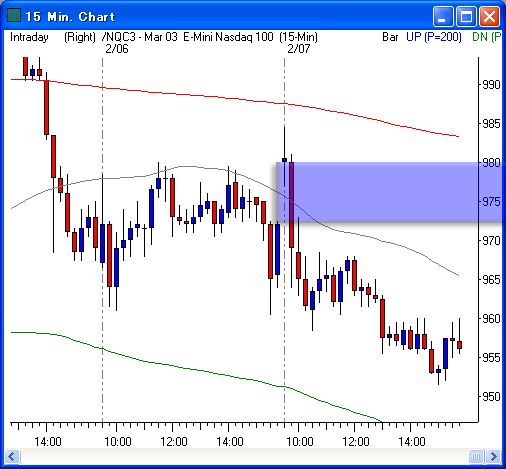Click the 985 price axis label
Image resolution: width=506 pixels, height=469 pixels.
click(x=491, y=124)
